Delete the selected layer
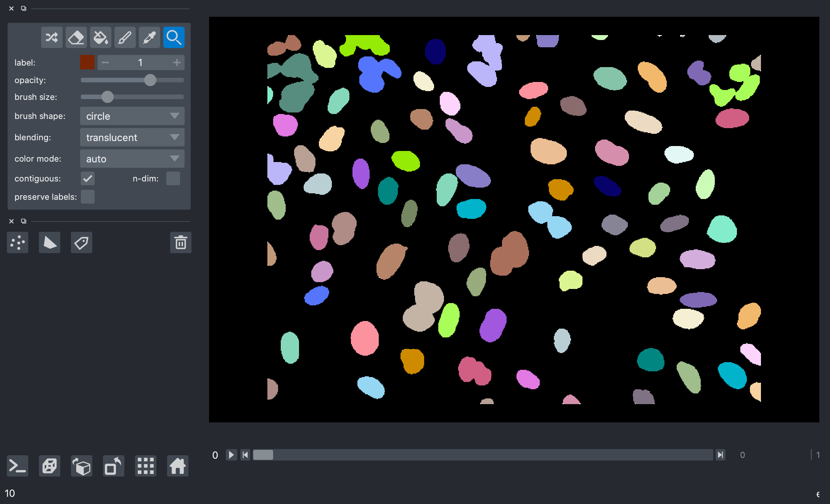Screen dimensions: 830x504 pyautogui.click(x=180, y=242)
